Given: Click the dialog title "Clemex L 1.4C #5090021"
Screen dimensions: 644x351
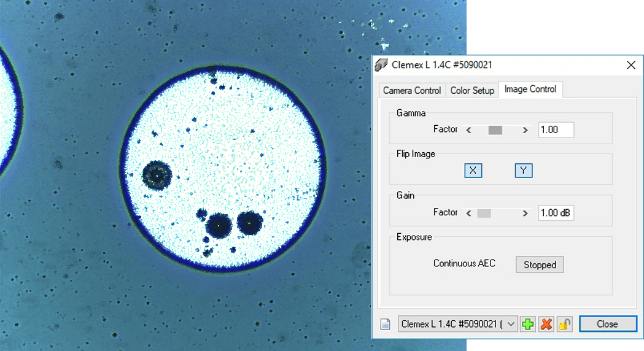Looking at the screenshot, I should tap(442, 65).
